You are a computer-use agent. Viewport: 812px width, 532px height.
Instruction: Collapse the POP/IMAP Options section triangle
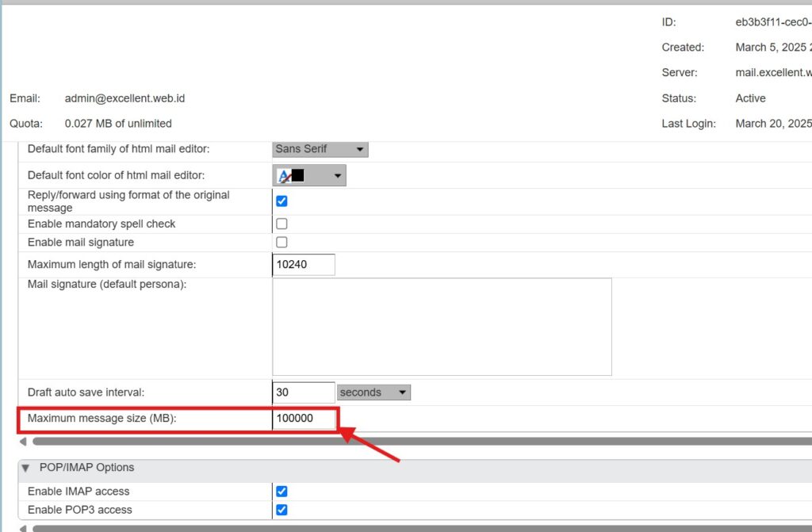coord(26,468)
